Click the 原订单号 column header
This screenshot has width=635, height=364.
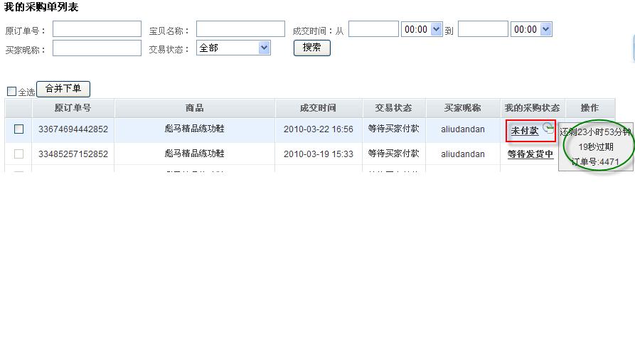73,108
